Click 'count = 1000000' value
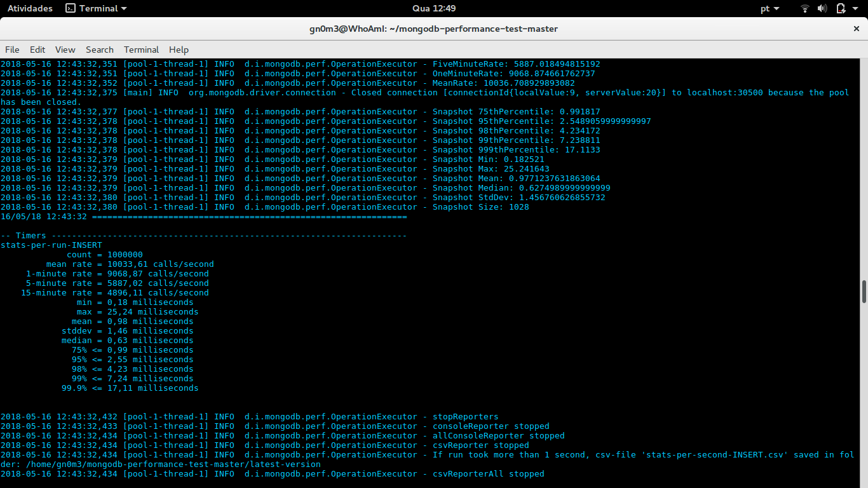The image size is (868, 488). point(105,255)
